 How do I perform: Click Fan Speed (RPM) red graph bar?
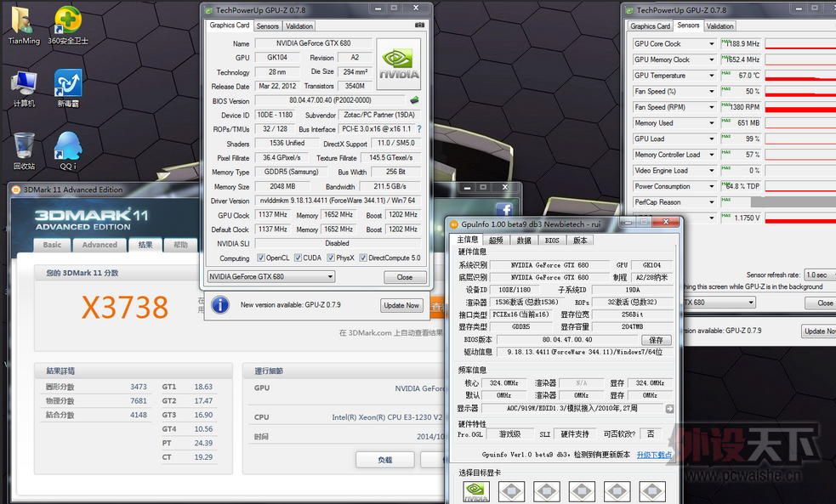pos(800,107)
